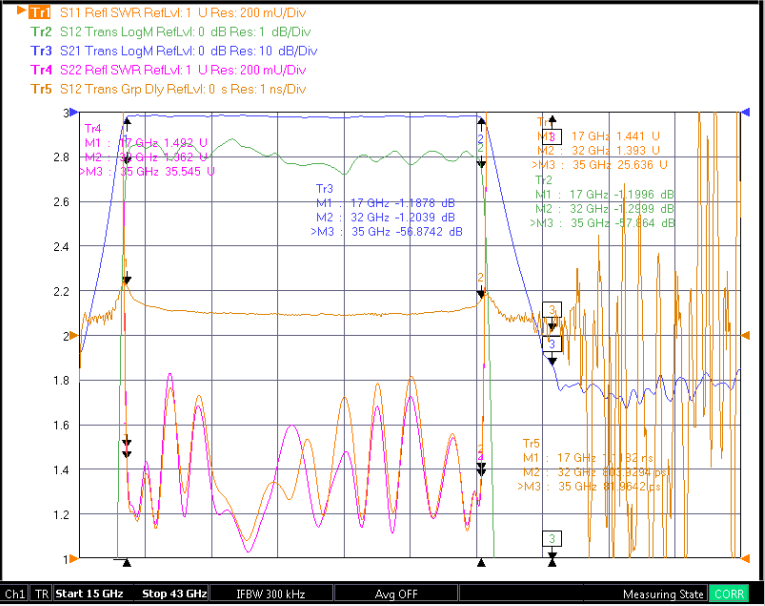Click the orange reference arrow at level 2
The image size is (765, 606).
pyautogui.click(x=73, y=336)
